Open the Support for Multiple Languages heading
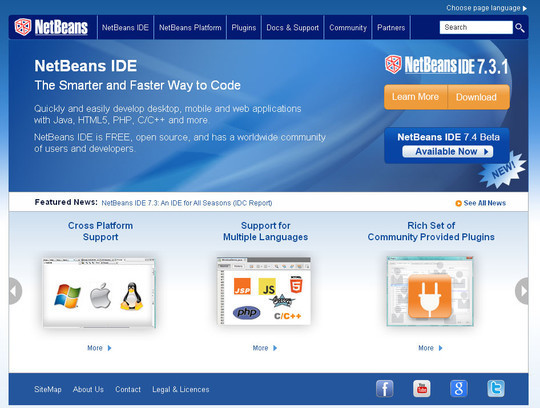Screen dimensions: 540x408 pyautogui.click(x=266, y=231)
